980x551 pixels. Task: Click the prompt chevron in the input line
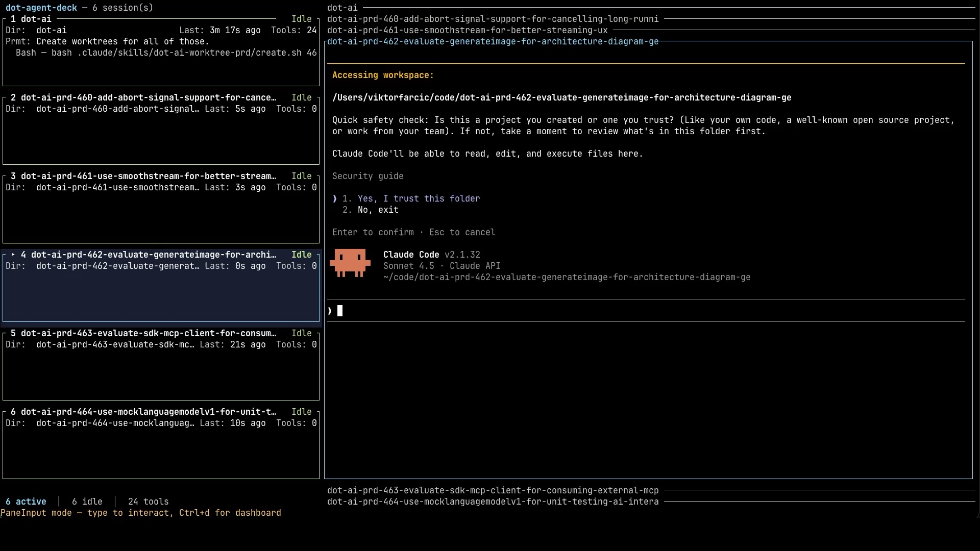(x=330, y=311)
